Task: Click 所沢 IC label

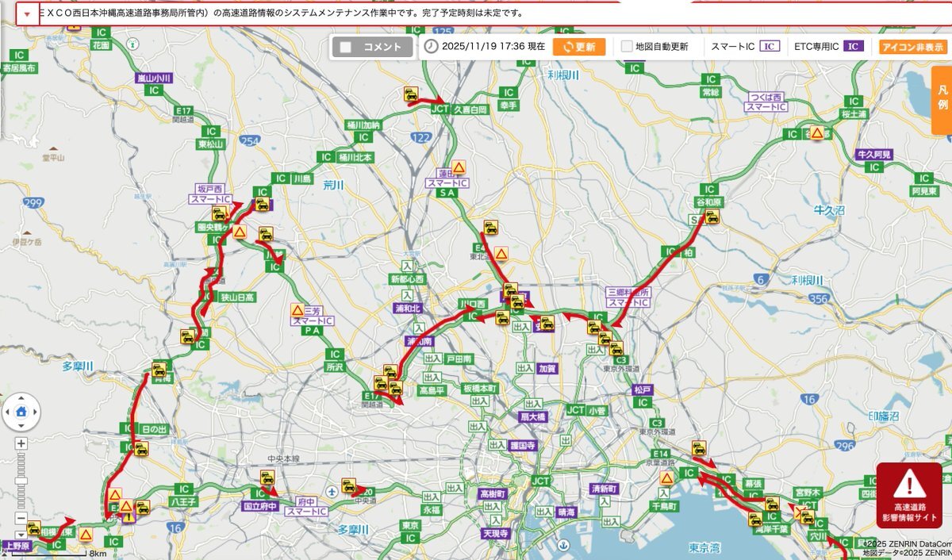Action: [335, 367]
